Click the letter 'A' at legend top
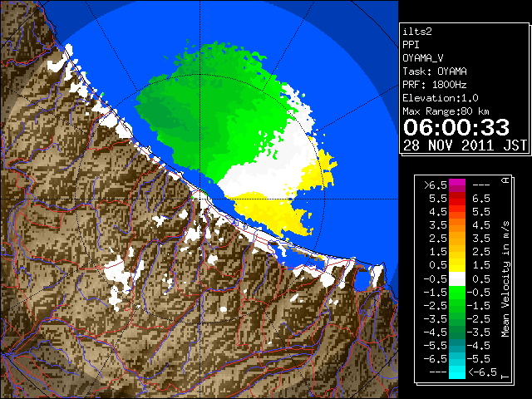The image size is (532, 399). 505,180
